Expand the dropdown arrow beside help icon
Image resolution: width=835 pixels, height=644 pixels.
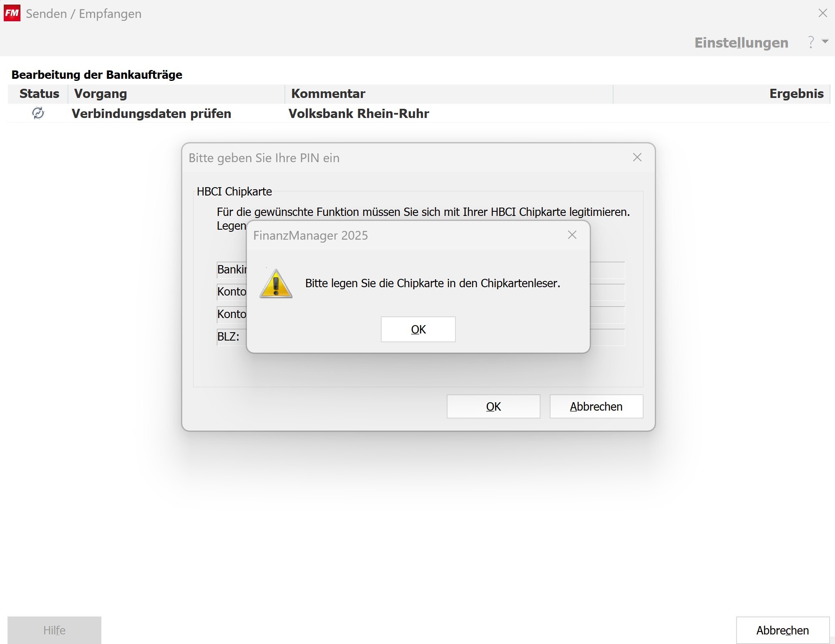pos(825,41)
